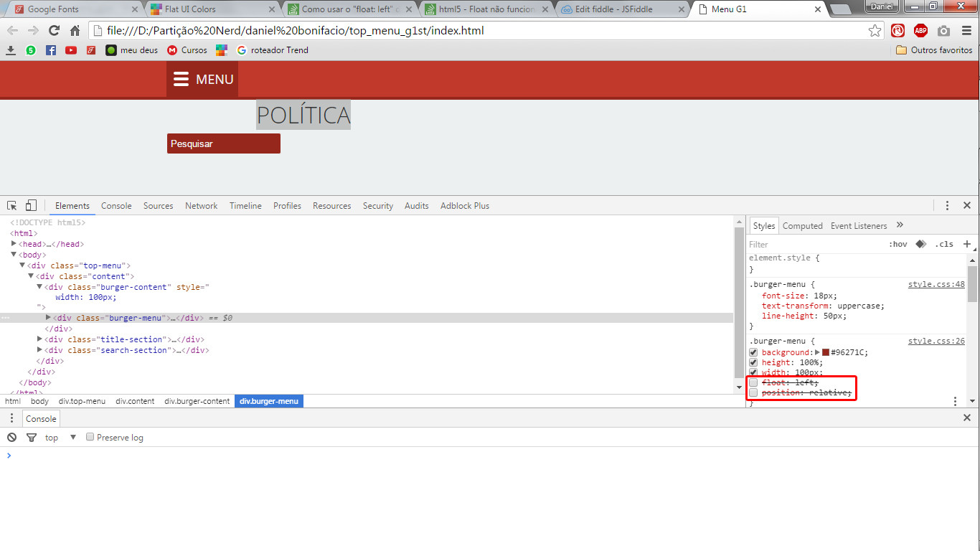Open the downloads bookmark icon
Screen dimensions: 980x551
11,50
